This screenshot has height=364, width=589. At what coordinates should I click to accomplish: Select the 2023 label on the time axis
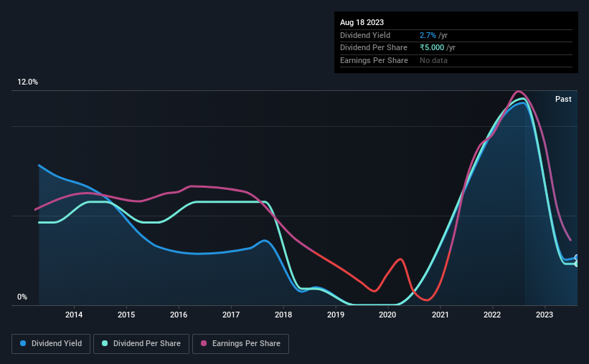(545, 315)
